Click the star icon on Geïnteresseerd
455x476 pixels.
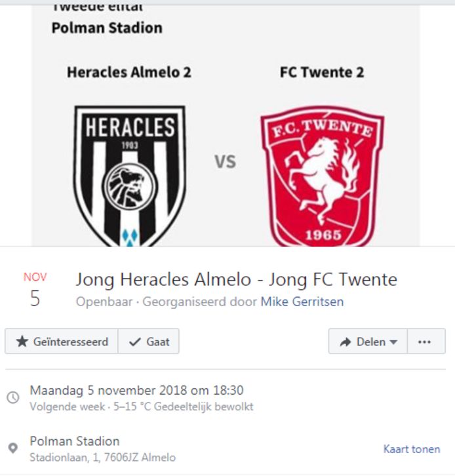click(x=22, y=342)
